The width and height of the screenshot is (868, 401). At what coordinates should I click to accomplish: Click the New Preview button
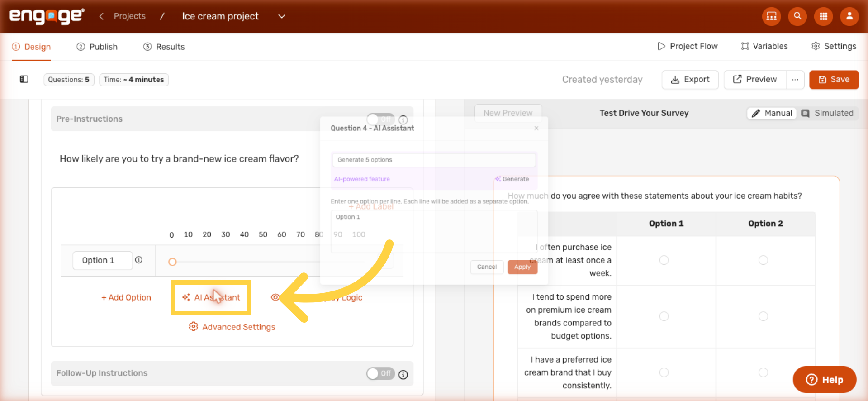[508, 113]
